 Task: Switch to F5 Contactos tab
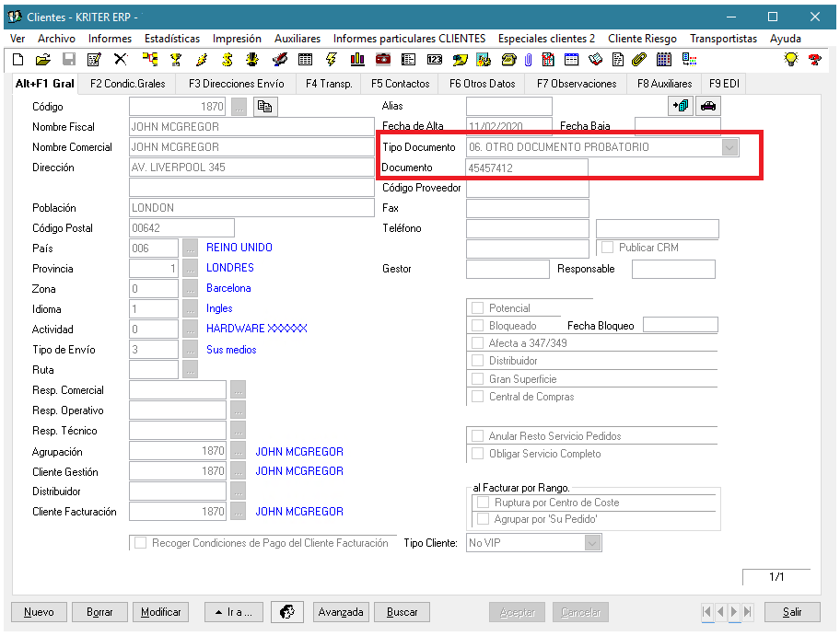[x=400, y=84]
